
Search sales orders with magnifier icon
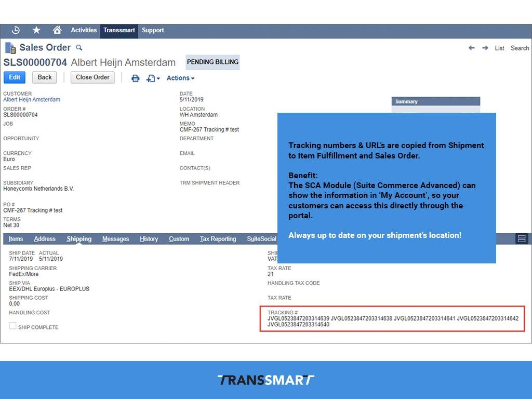tap(79, 47)
